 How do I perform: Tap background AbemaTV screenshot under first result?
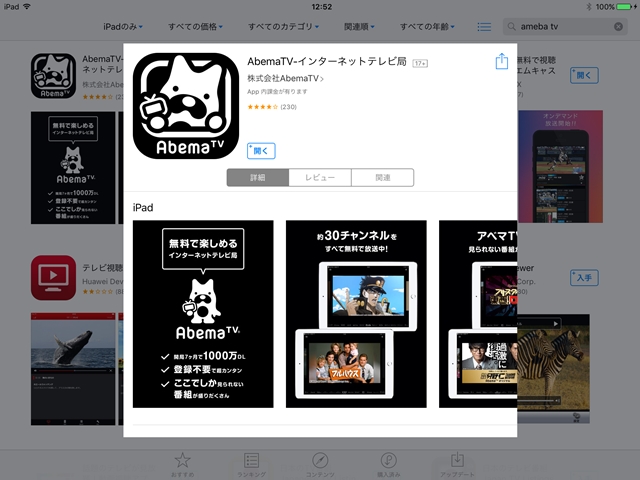(x=73, y=168)
